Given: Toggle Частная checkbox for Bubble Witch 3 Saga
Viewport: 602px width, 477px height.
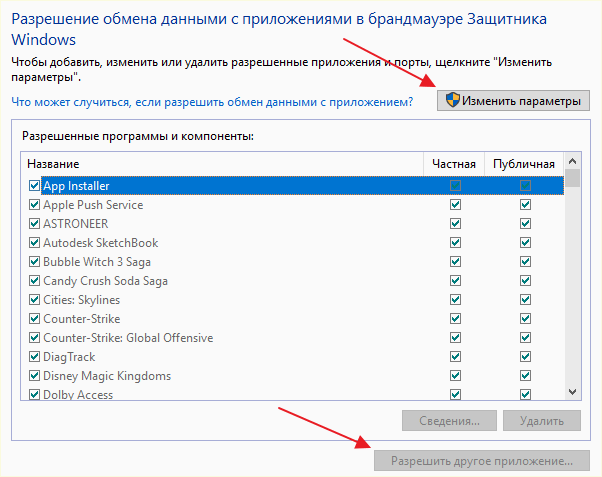Looking at the screenshot, I should click(x=455, y=262).
